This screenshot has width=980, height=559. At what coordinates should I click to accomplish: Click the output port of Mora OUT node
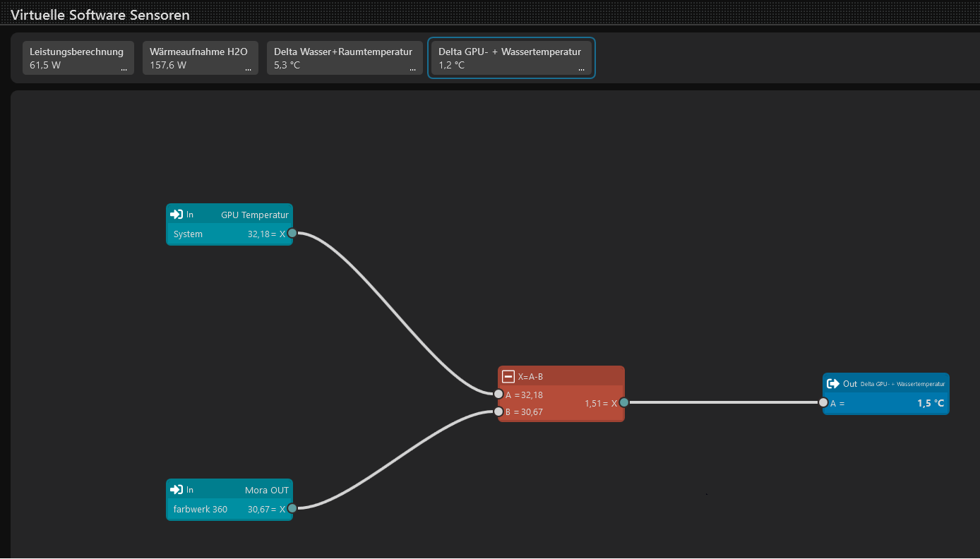[292, 507]
